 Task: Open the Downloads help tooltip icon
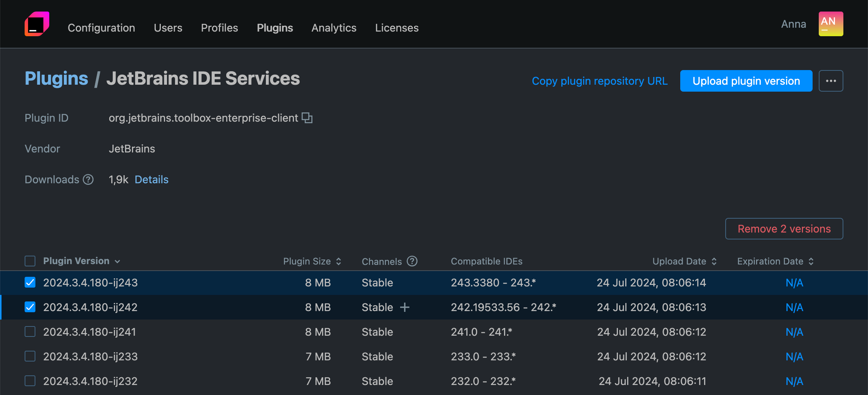point(88,179)
